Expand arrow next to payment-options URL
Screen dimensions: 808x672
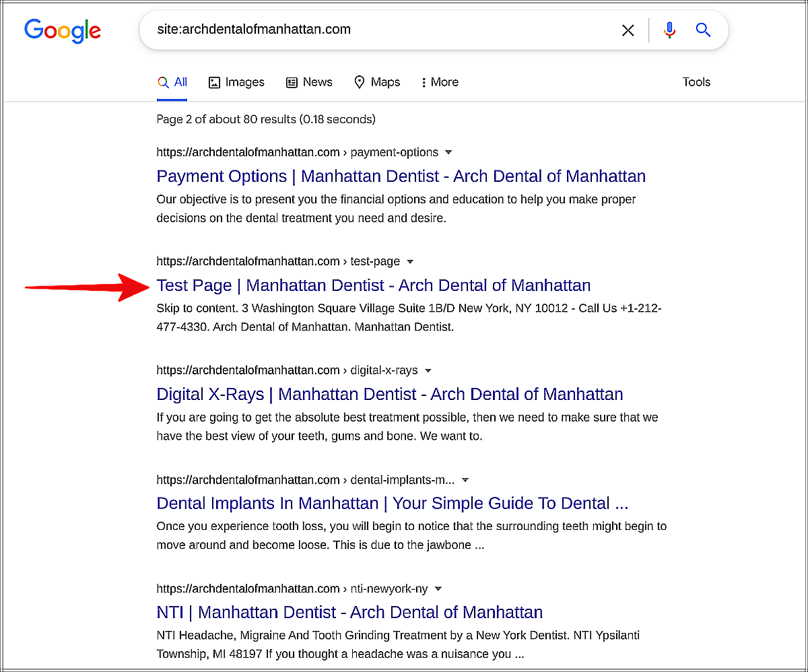[x=449, y=152]
